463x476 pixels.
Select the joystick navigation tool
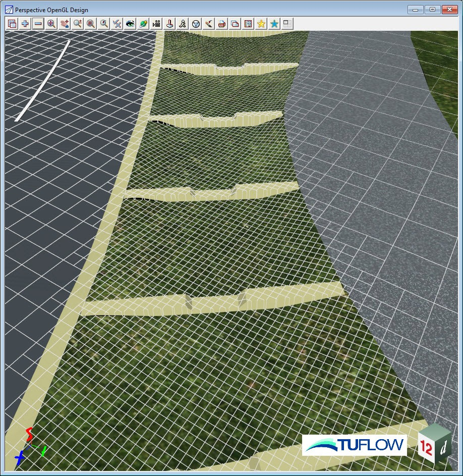[169, 24]
